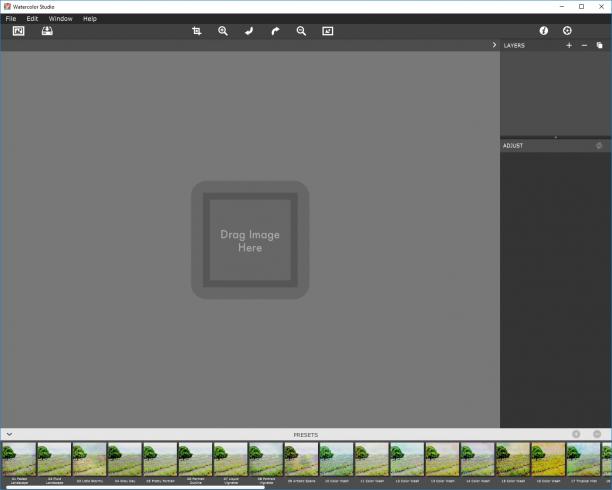Click the Drag Image Here drop zone
Viewport: 612px width, 490px height.
[250, 240]
